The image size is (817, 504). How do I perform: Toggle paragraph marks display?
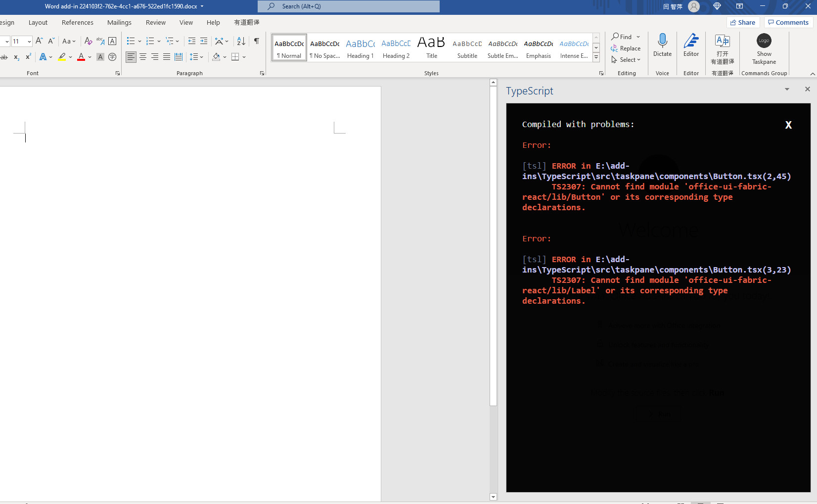(257, 41)
